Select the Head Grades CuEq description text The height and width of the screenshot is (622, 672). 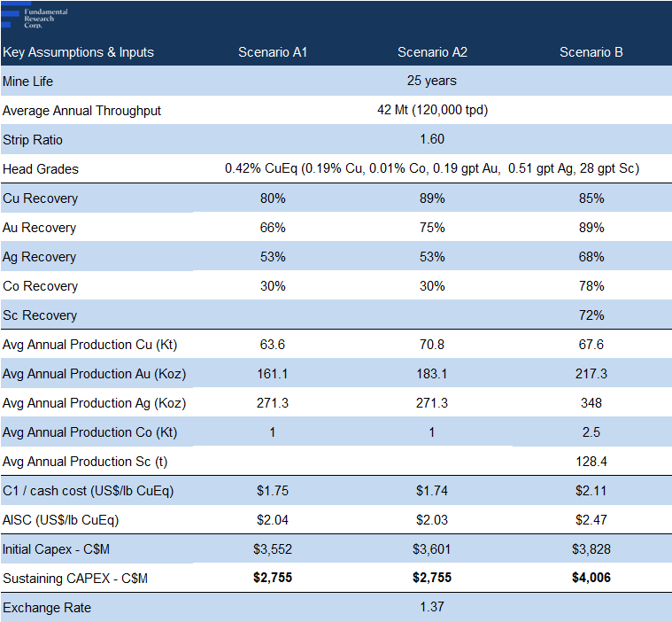(x=432, y=168)
